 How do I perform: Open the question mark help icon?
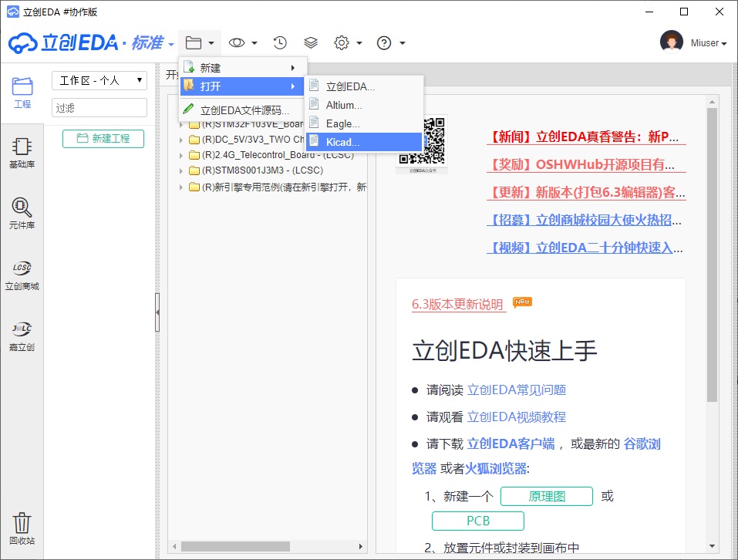pos(384,43)
